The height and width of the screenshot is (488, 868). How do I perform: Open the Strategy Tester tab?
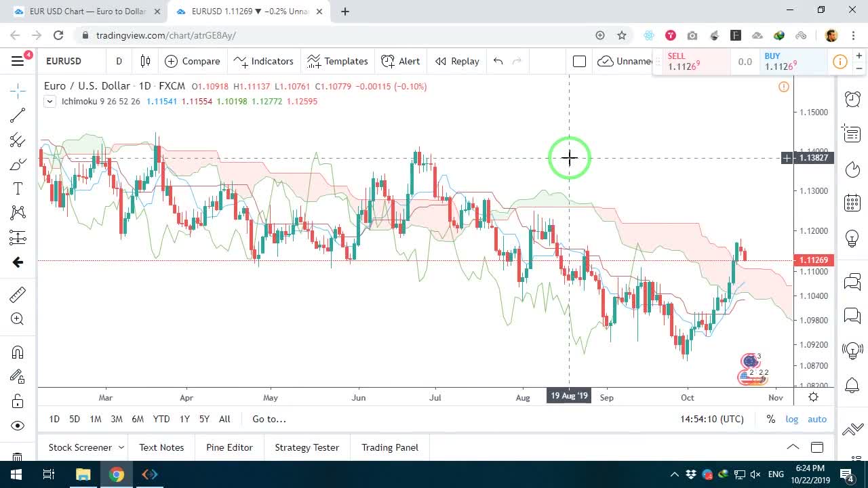click(x=307, y=447)
